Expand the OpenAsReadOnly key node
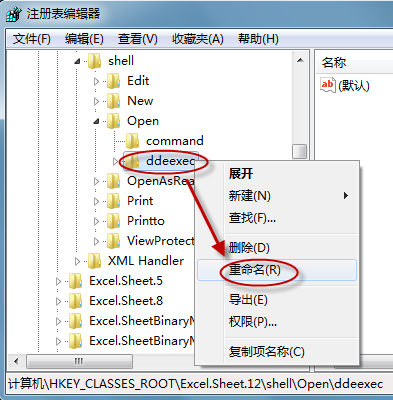 tap(96, 181)
